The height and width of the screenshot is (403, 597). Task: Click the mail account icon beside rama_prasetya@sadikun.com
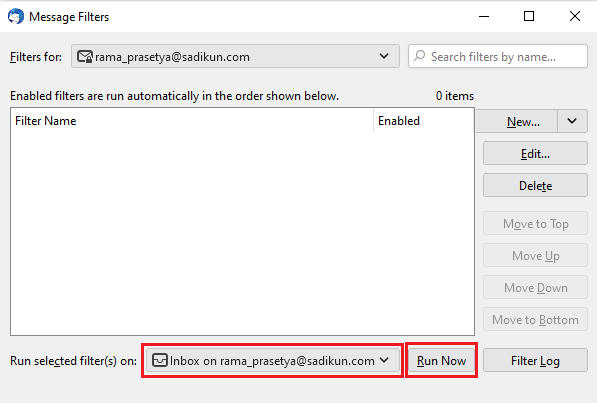85,56
